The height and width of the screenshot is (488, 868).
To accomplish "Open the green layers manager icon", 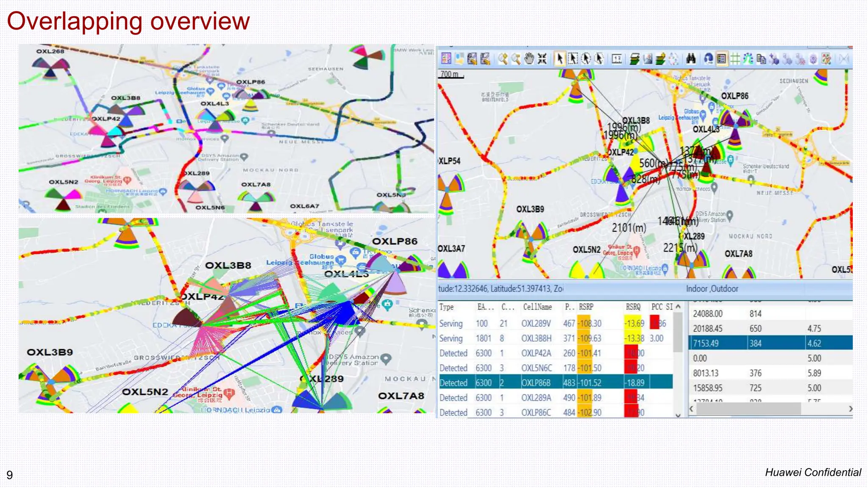I will (634, 59).
